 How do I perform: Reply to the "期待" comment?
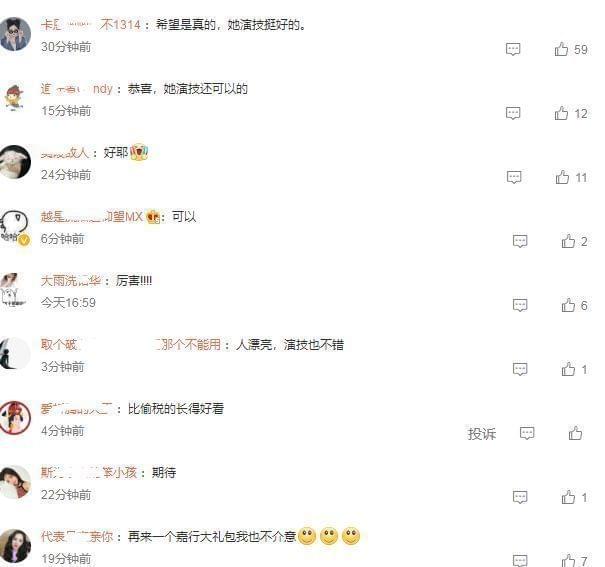coord(520,497)
